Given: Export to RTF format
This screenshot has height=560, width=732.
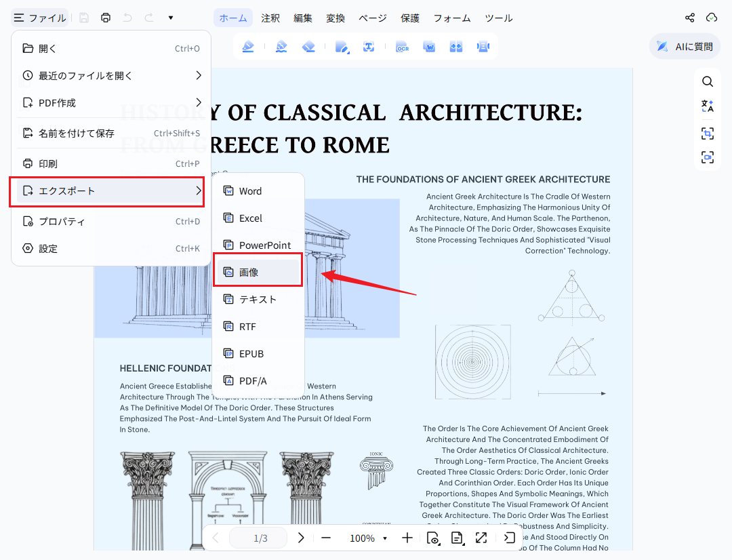Looking at the screenshot, I should click(x=258, y=327).
